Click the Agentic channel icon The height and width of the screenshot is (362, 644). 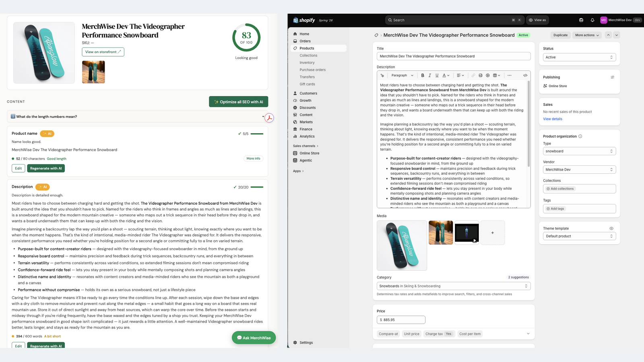click(x=295, y=160)
